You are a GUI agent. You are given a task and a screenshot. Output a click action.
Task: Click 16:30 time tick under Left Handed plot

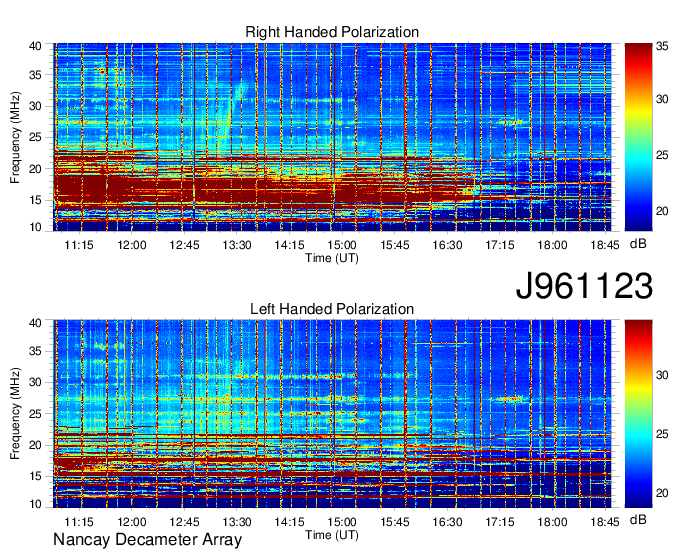(447, 522)
